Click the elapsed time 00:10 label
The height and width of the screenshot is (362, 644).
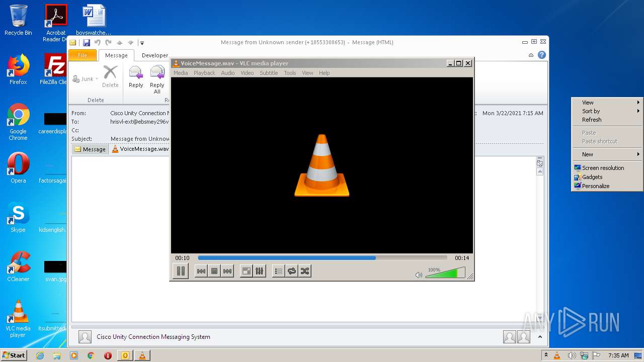pos(182,258)
